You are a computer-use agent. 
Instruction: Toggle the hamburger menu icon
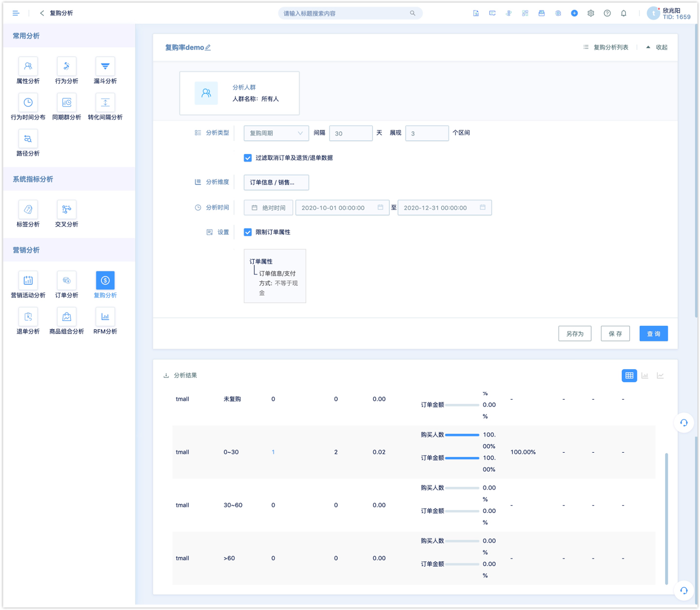tap(16, 13)
